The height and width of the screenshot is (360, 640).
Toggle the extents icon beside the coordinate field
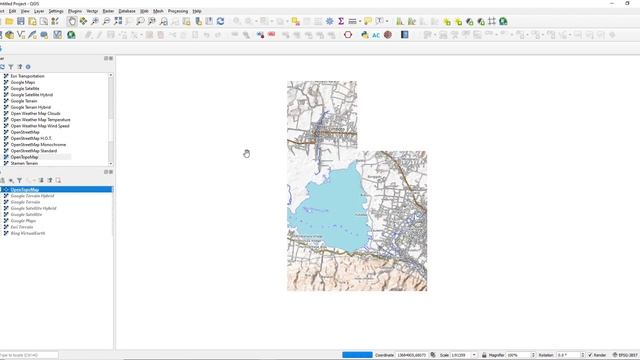[433, 355]
